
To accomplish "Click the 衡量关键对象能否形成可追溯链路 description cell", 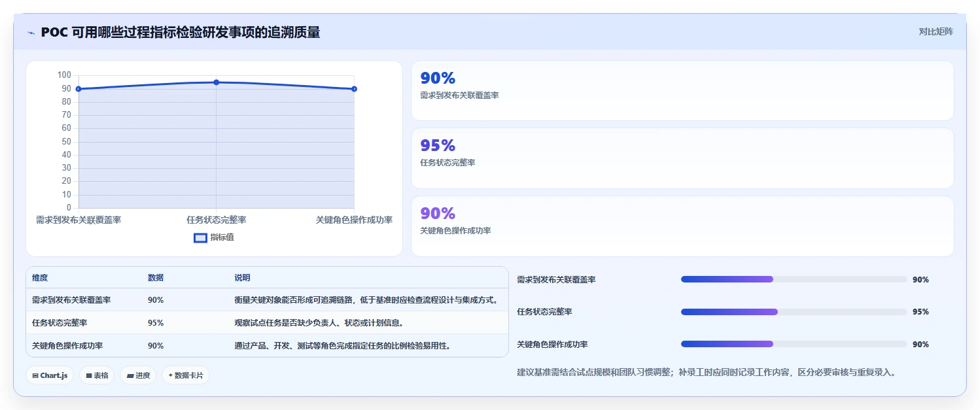I will coord(368,300).
